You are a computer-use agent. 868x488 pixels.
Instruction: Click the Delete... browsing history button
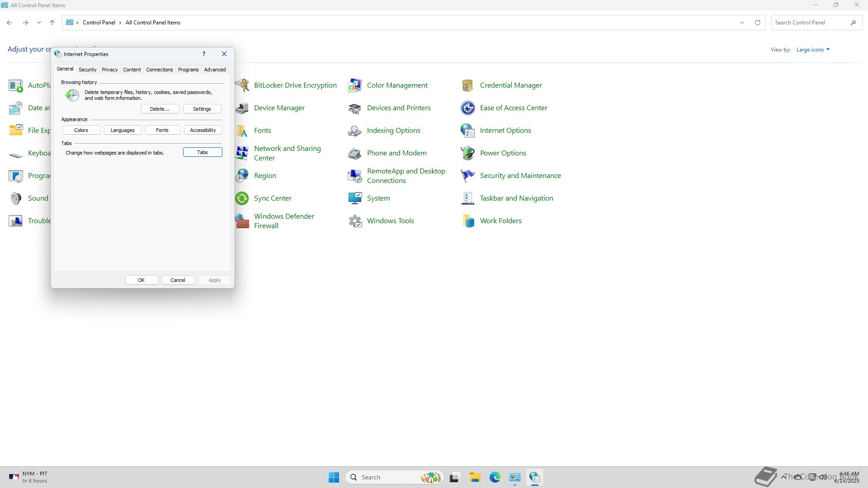click(160, 109)
